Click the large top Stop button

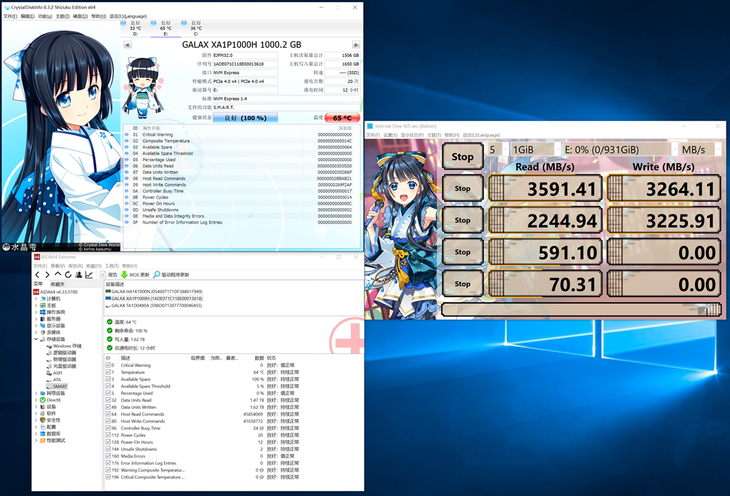tap(462, 156)
